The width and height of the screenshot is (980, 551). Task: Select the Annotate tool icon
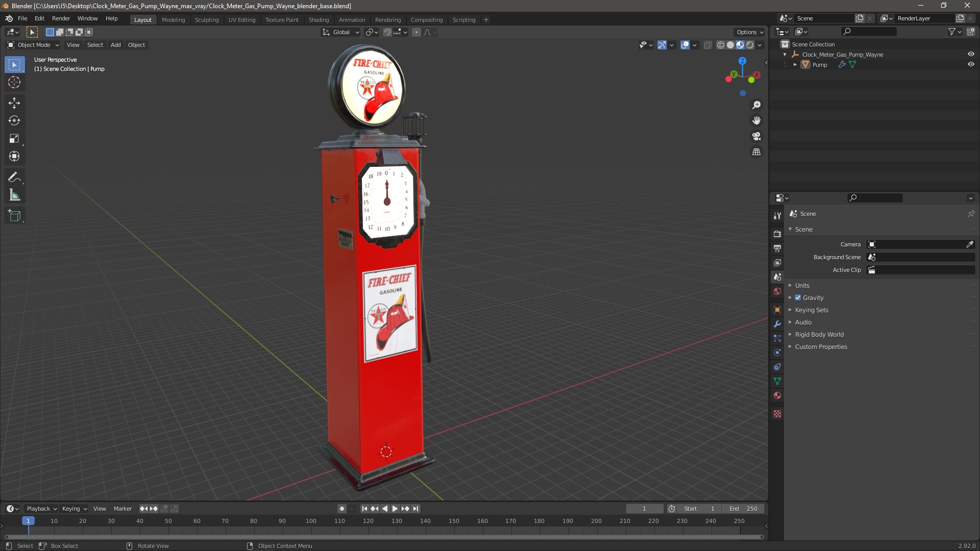15,177
